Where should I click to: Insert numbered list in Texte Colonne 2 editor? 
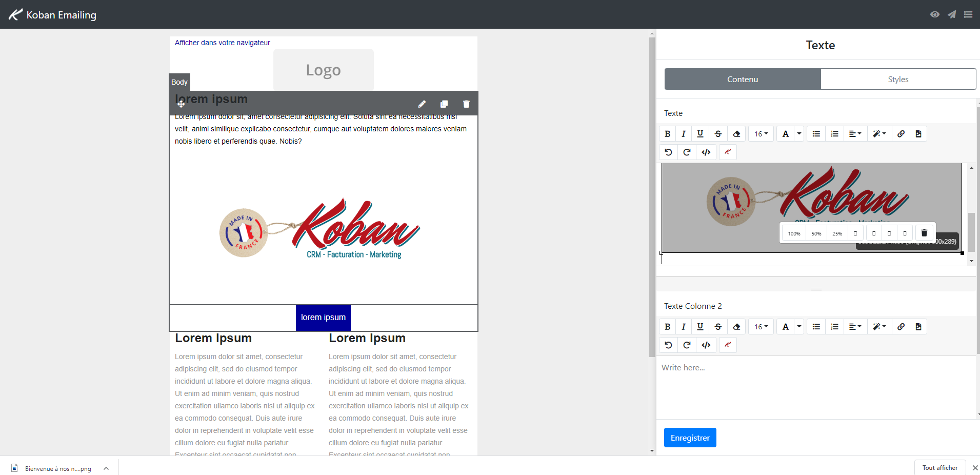pyautogui.click(x=835, y=327)
